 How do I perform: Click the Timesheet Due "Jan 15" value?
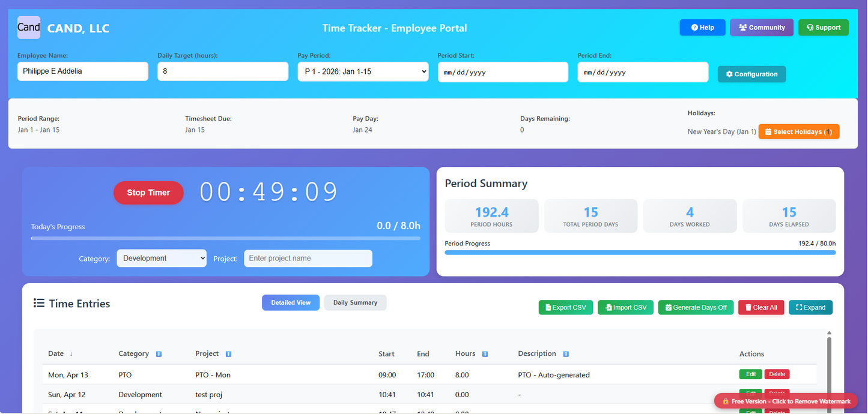click(195, 130)
